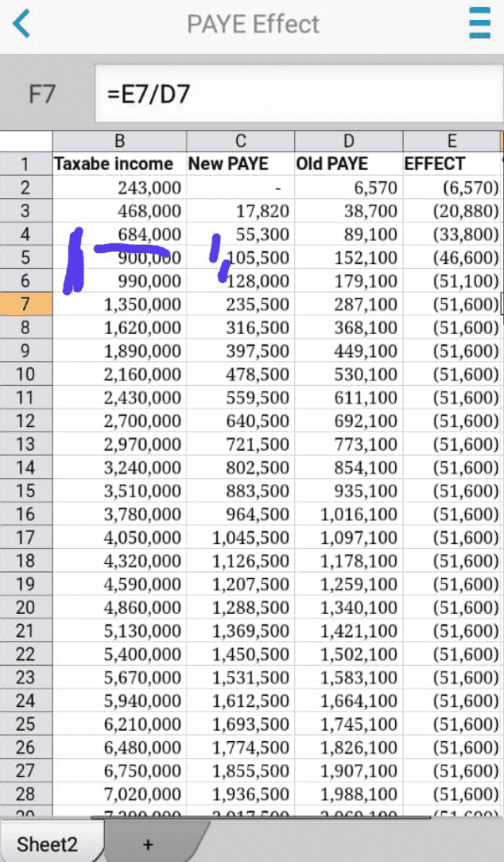Select cell with value 883,500
The width and height of the screenshot is (504, 862).
[x=240, y=491]
